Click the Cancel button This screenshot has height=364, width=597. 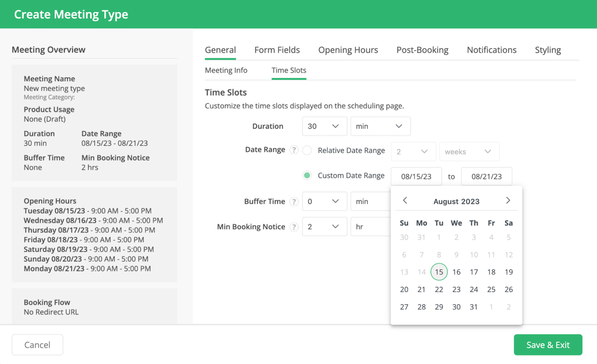(x=37, y=345)
